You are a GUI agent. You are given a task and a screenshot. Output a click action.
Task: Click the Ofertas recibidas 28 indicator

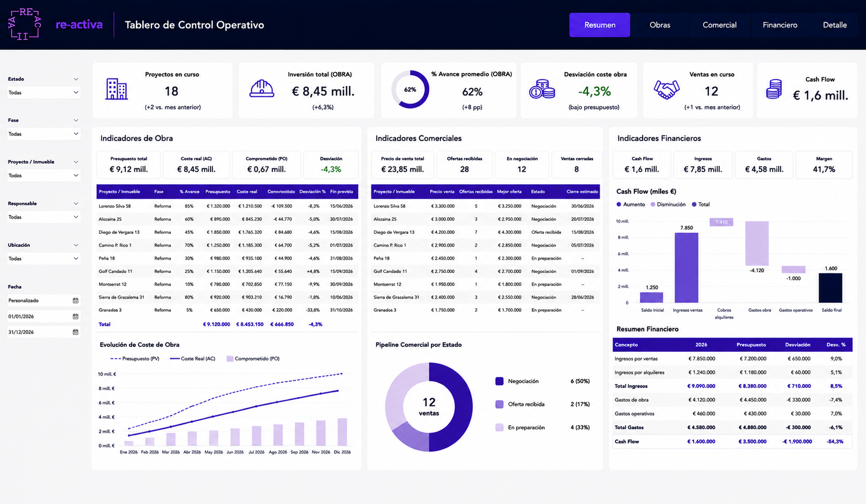pyautogui.click(x=464, y=165)
